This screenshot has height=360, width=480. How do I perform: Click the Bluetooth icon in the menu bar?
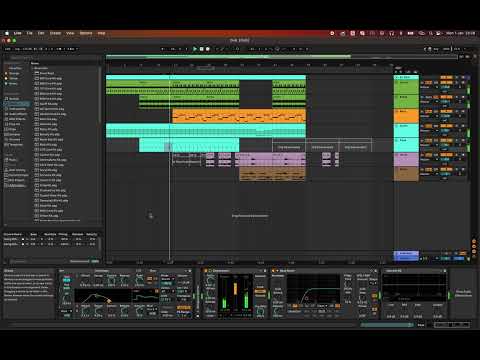point(401,33)
